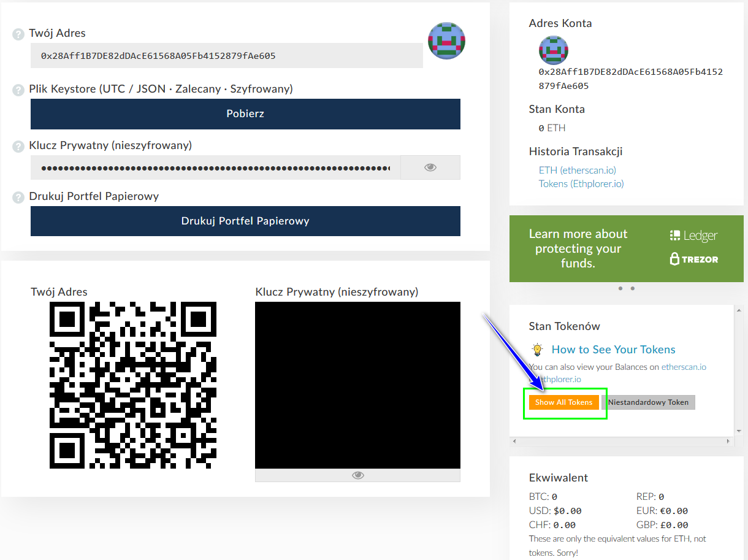Open ETH (etherscan.io) transaction history link
The width and height of the screenshot is (748, 560).
click(578, 171)
